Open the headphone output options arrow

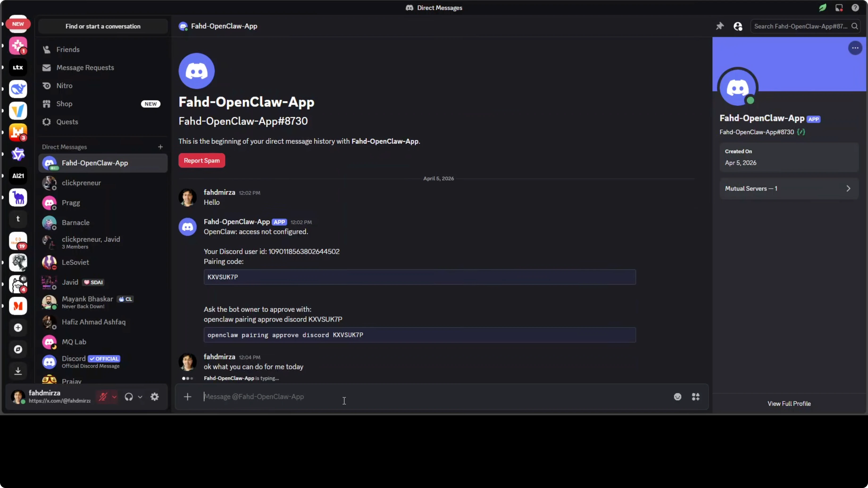coord(140,397)
